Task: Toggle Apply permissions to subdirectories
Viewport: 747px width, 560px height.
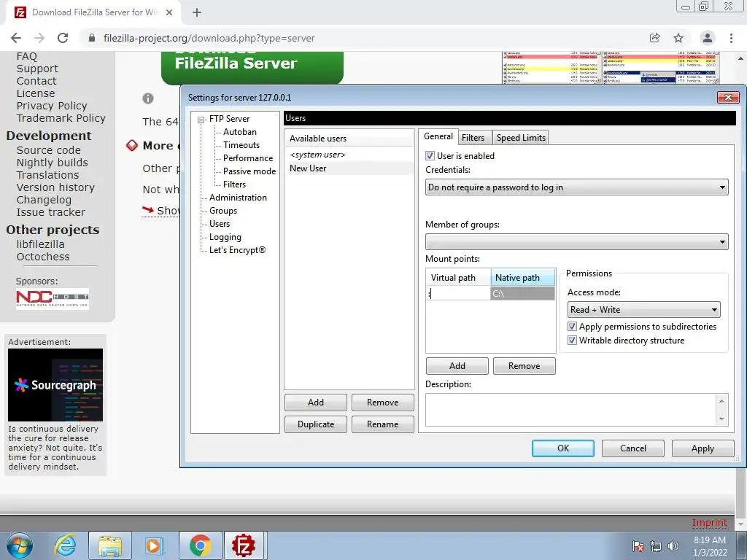Action: tap(572, 327)
